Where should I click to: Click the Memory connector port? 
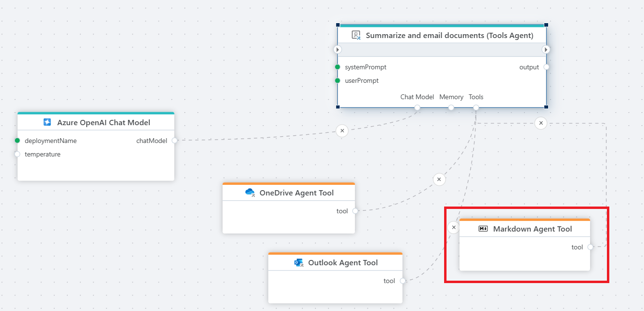451,107
